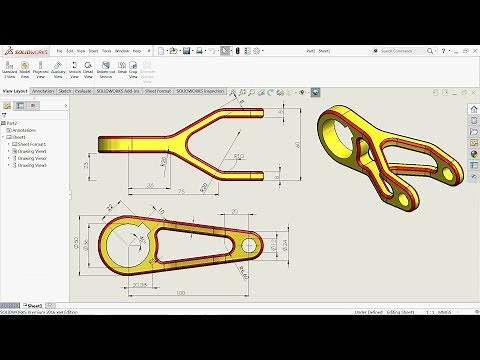Open the View Palette task pane icon

pos(474,143)
